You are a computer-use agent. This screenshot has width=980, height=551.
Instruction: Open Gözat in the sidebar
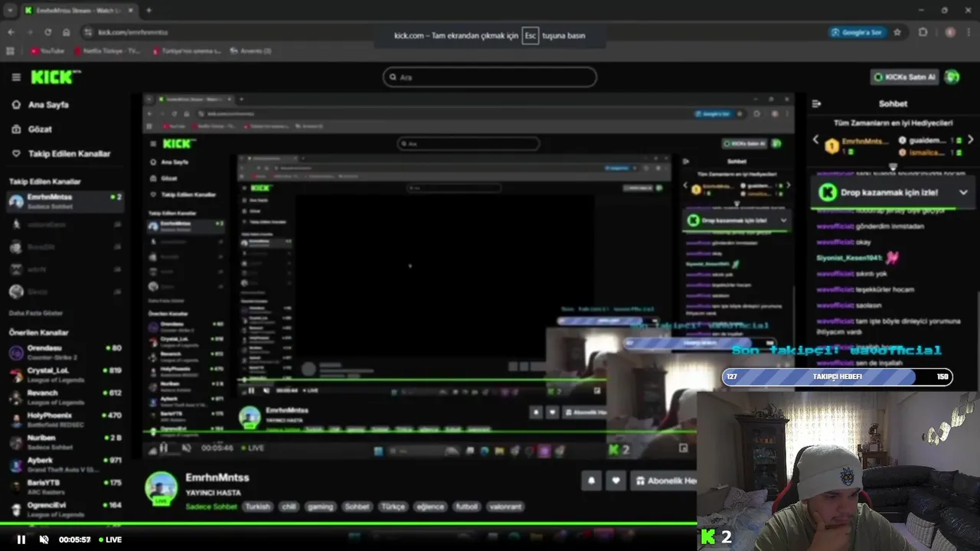click(40, 129)
